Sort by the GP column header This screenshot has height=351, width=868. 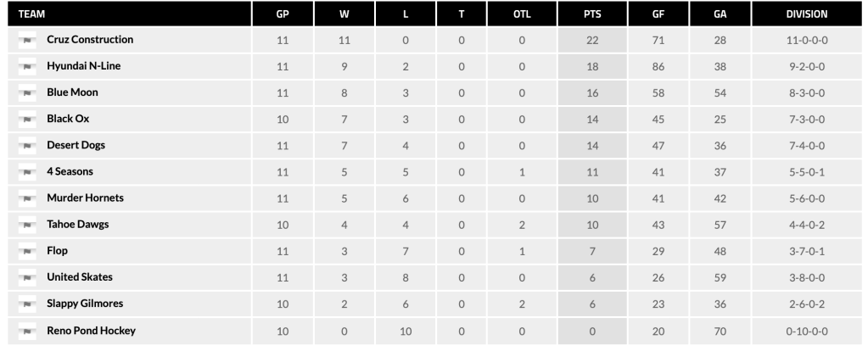coord(283,14)
